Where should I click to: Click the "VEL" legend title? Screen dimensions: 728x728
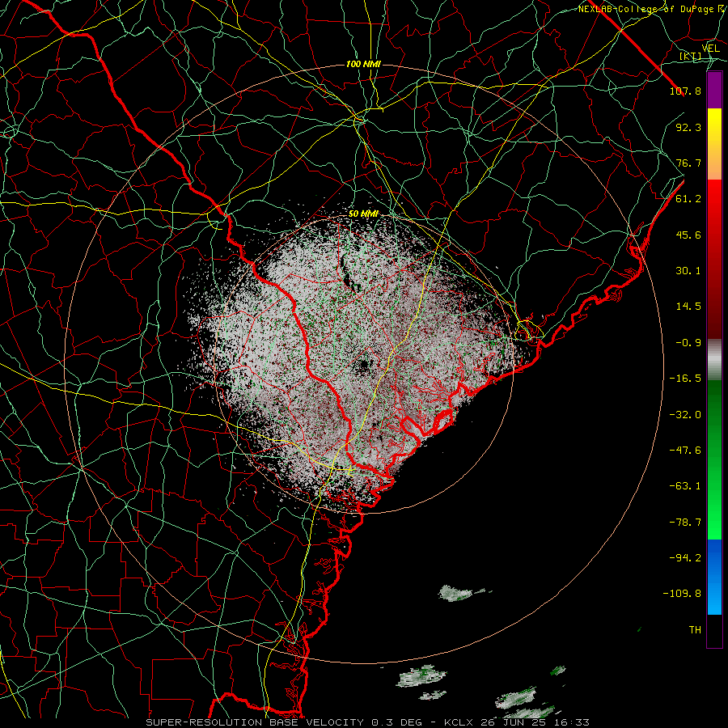[x=710, y=49]
